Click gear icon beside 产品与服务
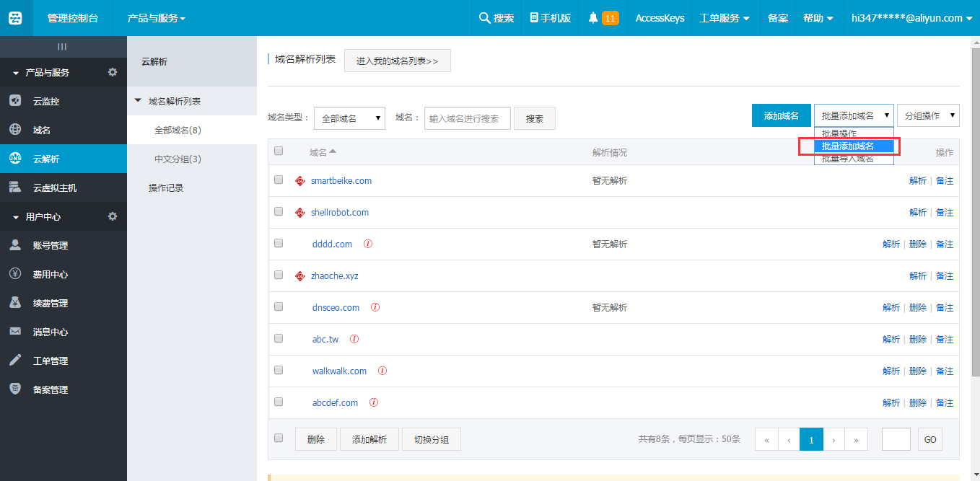Viewport: 980px width, 481px height. (112, 72)
